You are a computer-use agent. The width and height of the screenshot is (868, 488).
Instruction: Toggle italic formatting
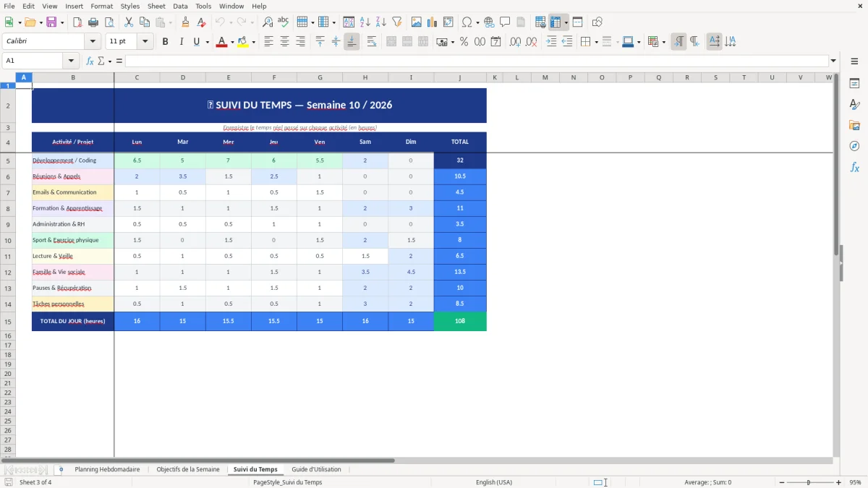coord(182,41)
